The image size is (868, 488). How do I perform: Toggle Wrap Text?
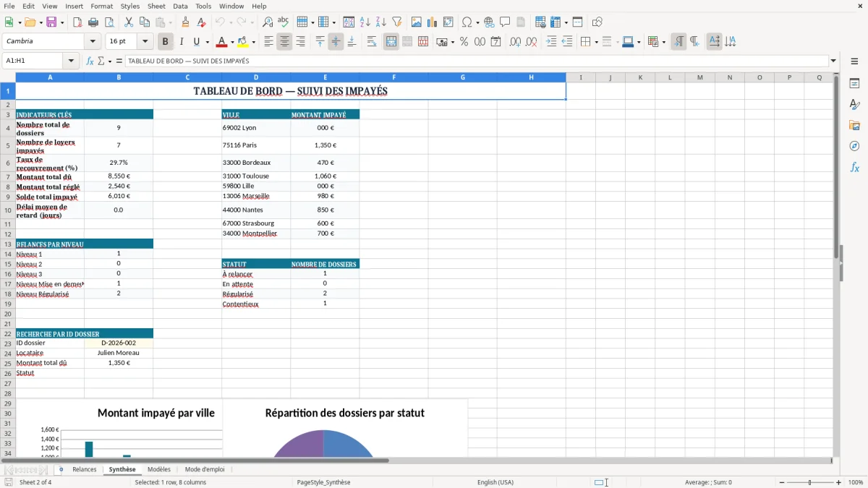tap(372, 42)
